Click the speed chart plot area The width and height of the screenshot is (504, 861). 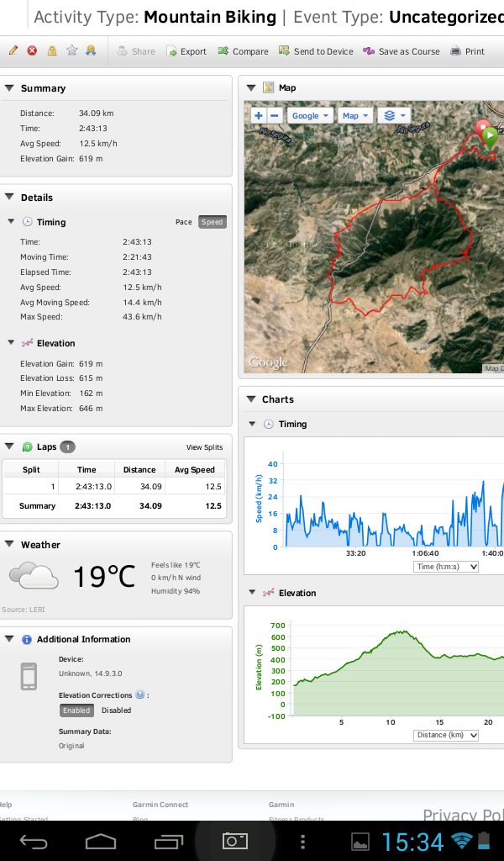[x=394, y=499]
